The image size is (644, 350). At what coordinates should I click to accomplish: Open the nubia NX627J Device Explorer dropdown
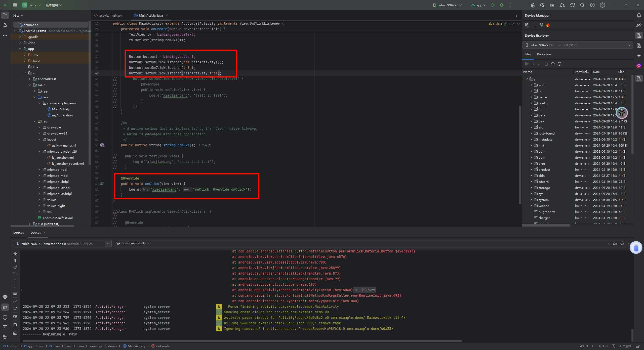[577, 45]
